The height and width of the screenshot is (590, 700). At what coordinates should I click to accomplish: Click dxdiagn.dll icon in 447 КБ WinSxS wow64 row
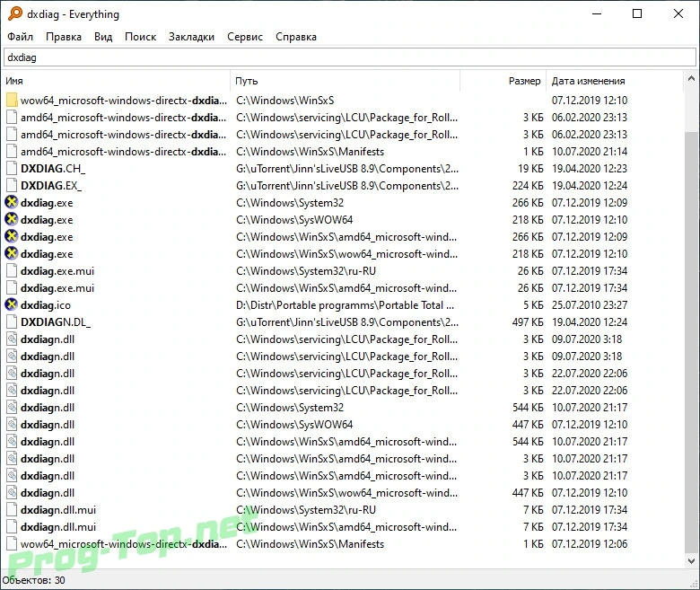pyautogui.click(x=12, y=493)
